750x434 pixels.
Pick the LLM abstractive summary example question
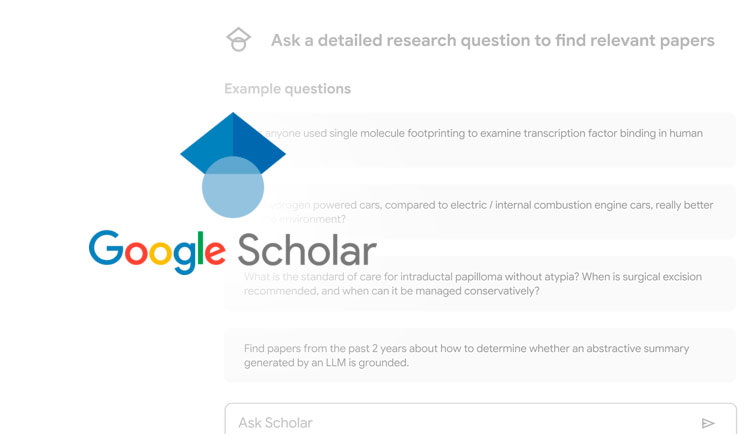479,356
